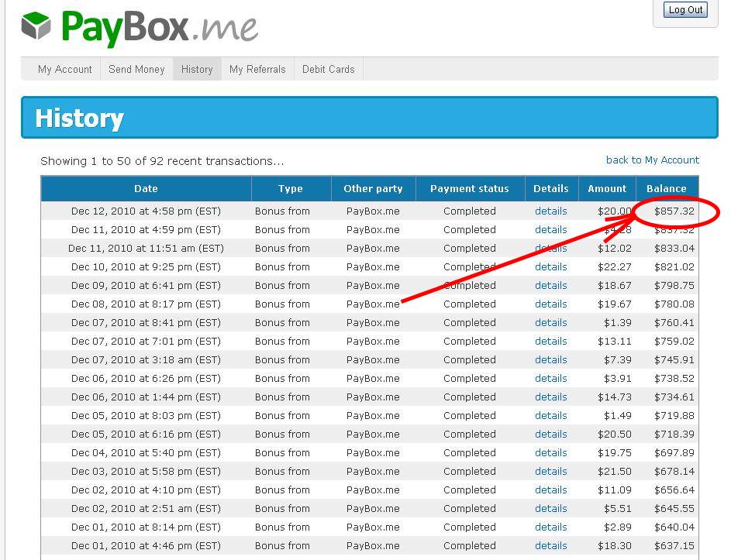This screenshot has height=560, width=731.
Task: Click the circled $857.32 balance cell
Action: pos(674,211)
